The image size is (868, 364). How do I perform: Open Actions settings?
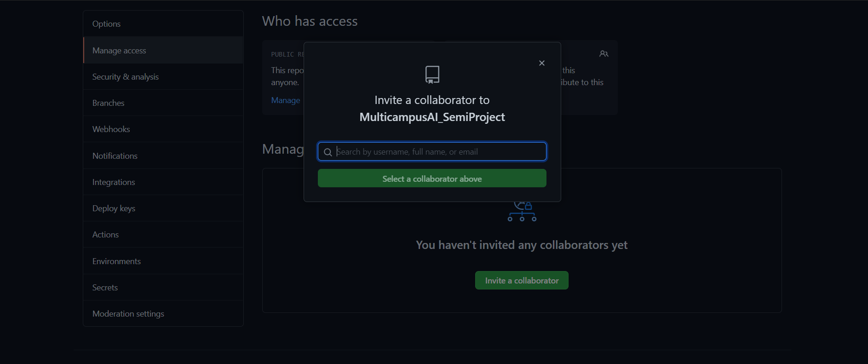coord(163,234)
